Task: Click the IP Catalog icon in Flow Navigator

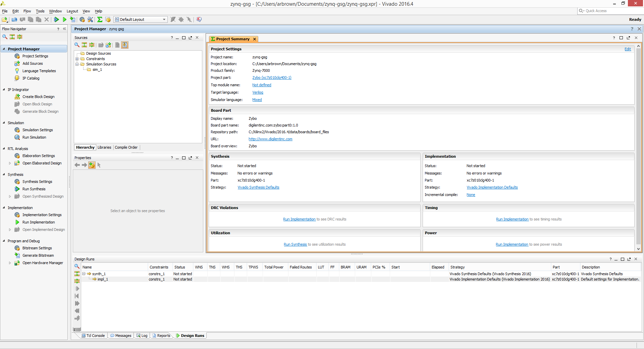Action: click(17, 78)
